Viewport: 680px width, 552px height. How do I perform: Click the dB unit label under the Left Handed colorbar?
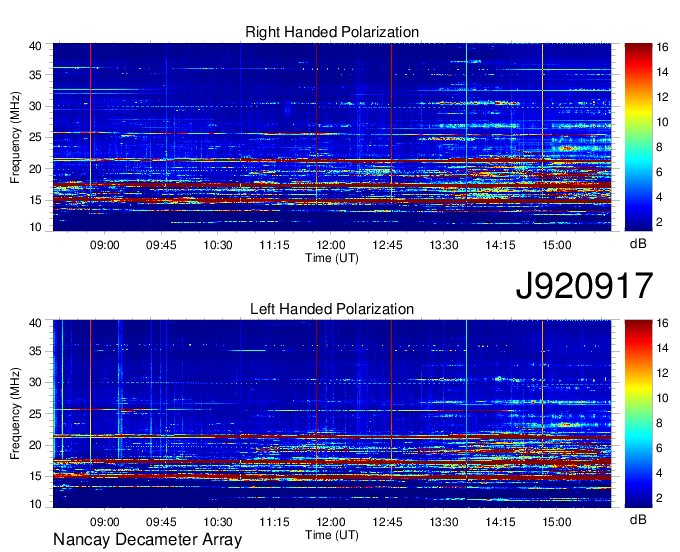click(x=638, y=519)
